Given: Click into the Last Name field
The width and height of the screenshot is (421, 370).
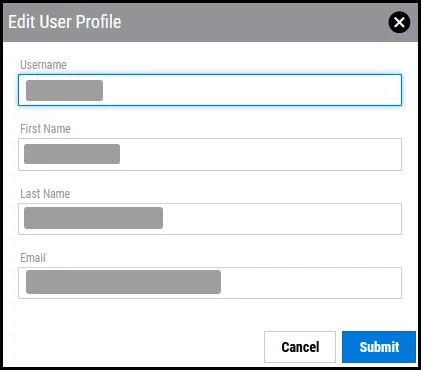Looking at the screenshot, I should 210,219.
